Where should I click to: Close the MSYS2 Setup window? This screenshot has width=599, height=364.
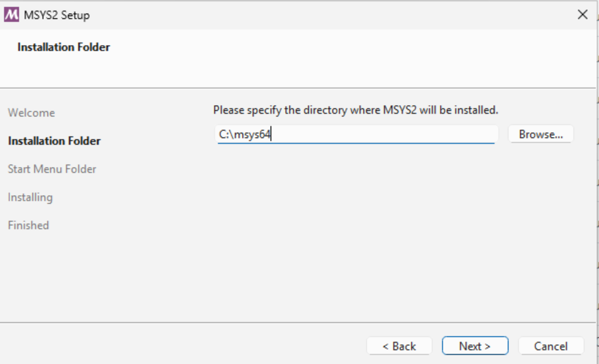pos(582,15)
